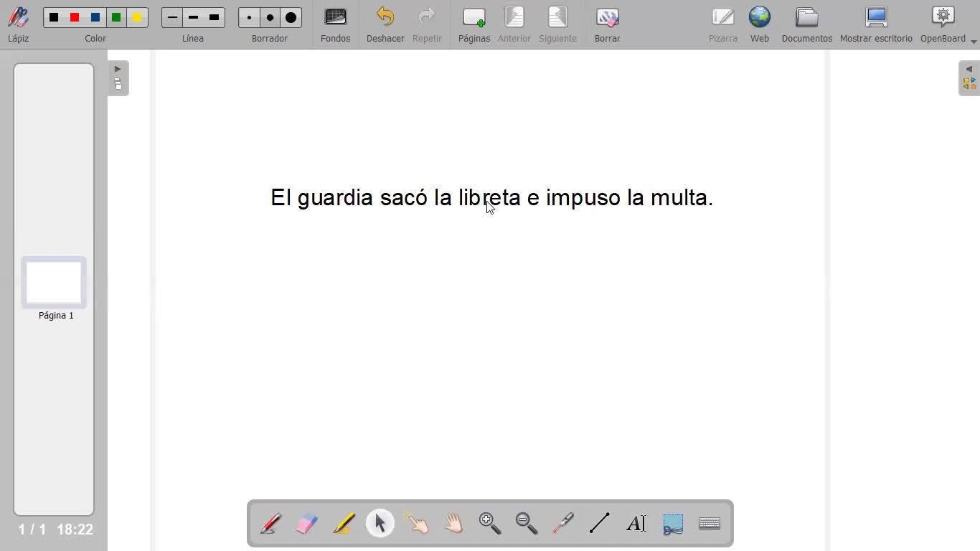Go to the previous page with Anterior
Screen dimensions: 980x551
pos(514,24)
